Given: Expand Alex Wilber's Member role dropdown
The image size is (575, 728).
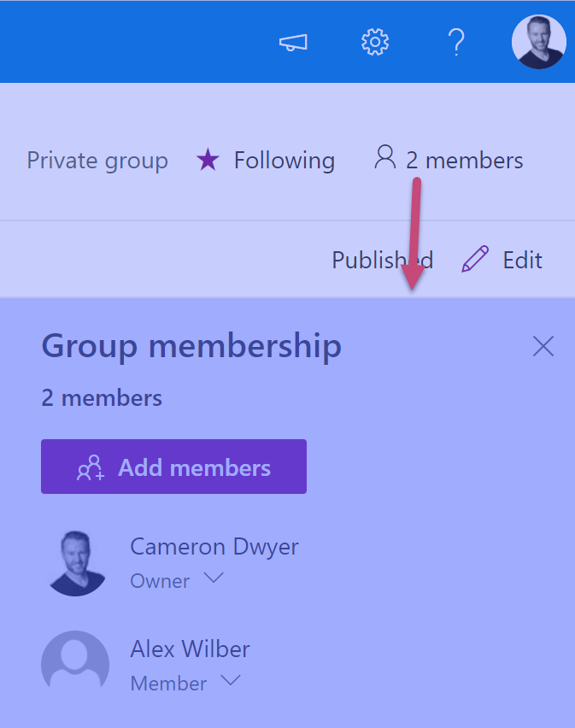Looking at the screenshot, I should coord(230,681).
